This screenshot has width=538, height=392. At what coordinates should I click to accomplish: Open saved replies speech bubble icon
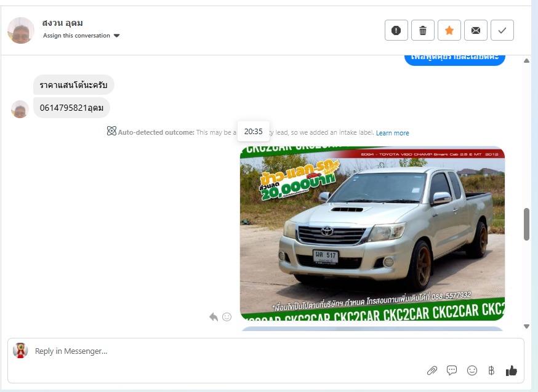pos(452,370)
